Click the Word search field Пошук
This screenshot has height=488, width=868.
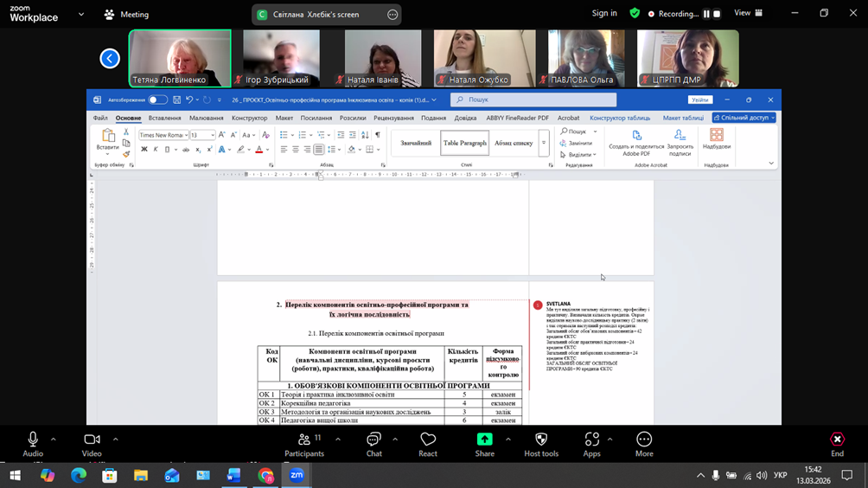pos(533,100)
